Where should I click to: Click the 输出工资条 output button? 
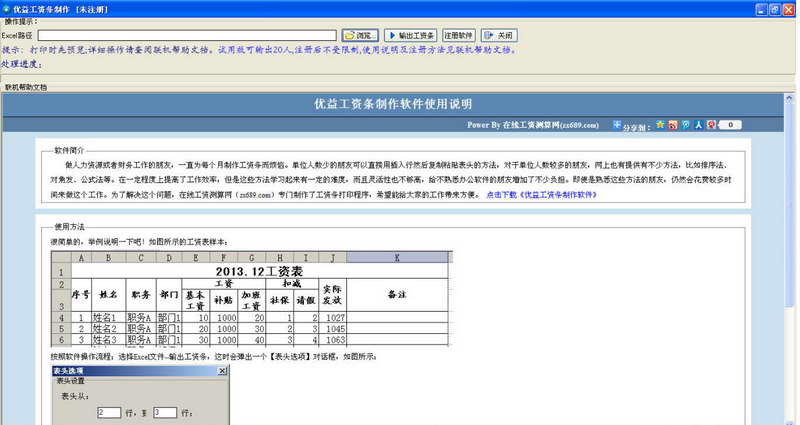tap(411, 35)
